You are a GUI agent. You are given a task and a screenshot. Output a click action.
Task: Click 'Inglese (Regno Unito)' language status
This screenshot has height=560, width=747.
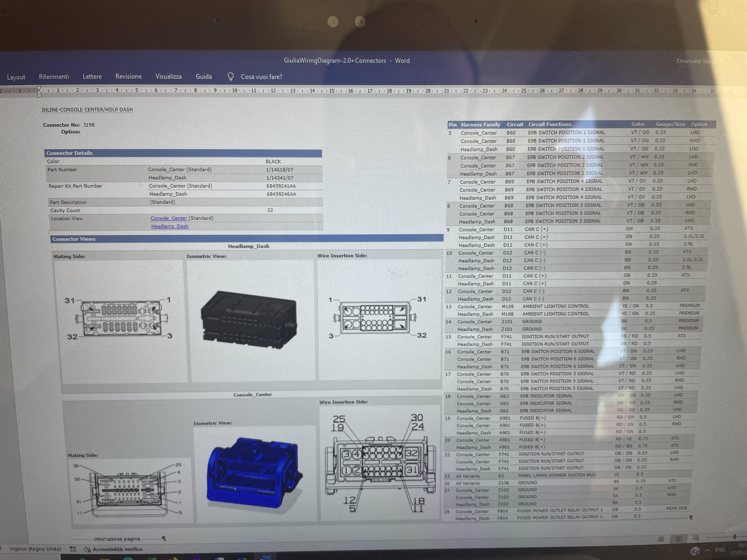click(x=35, y=549)
